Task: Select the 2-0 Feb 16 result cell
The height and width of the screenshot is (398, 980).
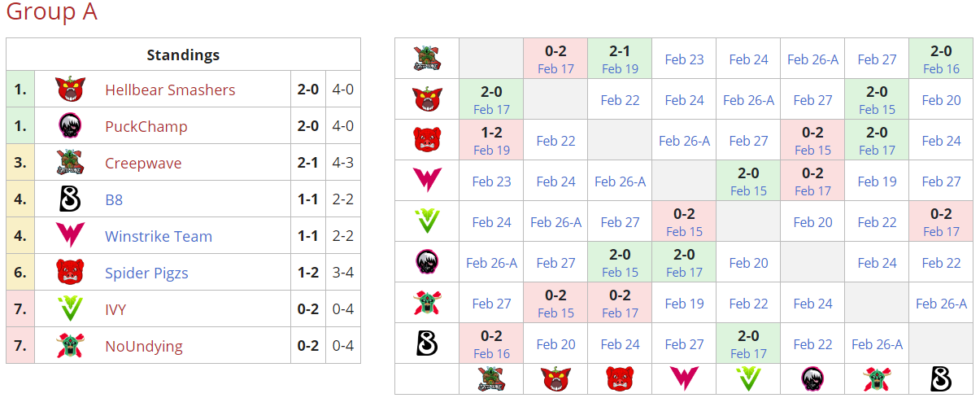Action: pyautogui.click(x=941, y=59)
